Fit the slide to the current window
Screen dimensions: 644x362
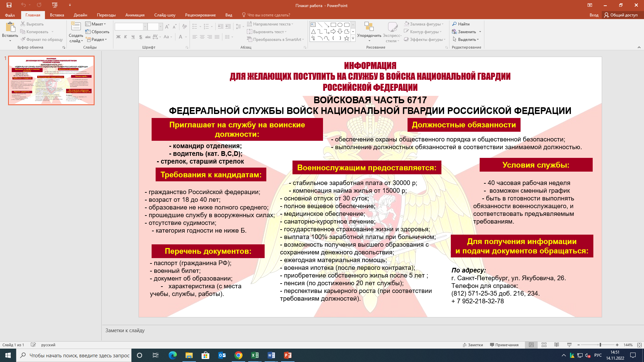pos(639,345)
